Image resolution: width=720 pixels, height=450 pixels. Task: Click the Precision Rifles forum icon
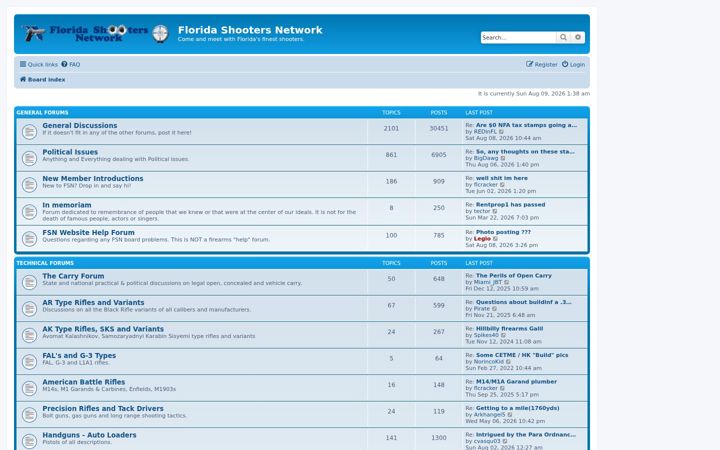click(x=29, y=415)
